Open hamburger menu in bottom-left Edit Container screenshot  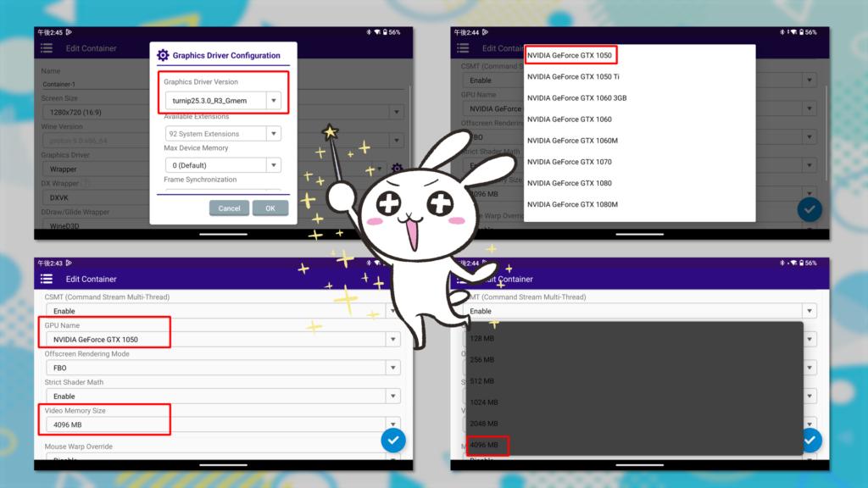tap(47, 279)
